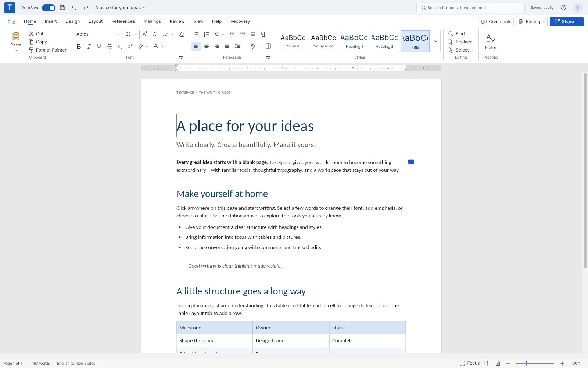Expand the Styles gallery more arrow
This screenshot has width=588, height=368.
tap(436, 41)
